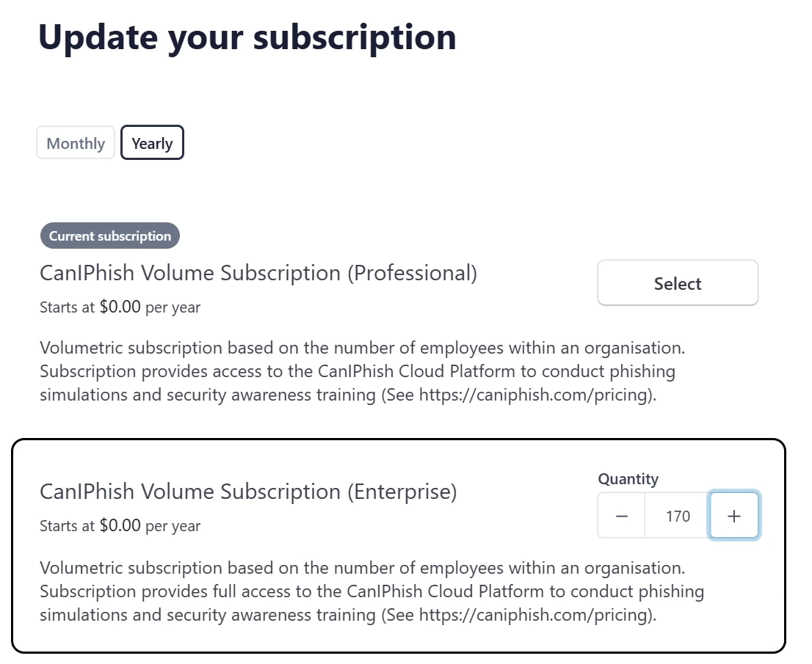Increase quantity with the plus icon

click(x=733, y=516)
